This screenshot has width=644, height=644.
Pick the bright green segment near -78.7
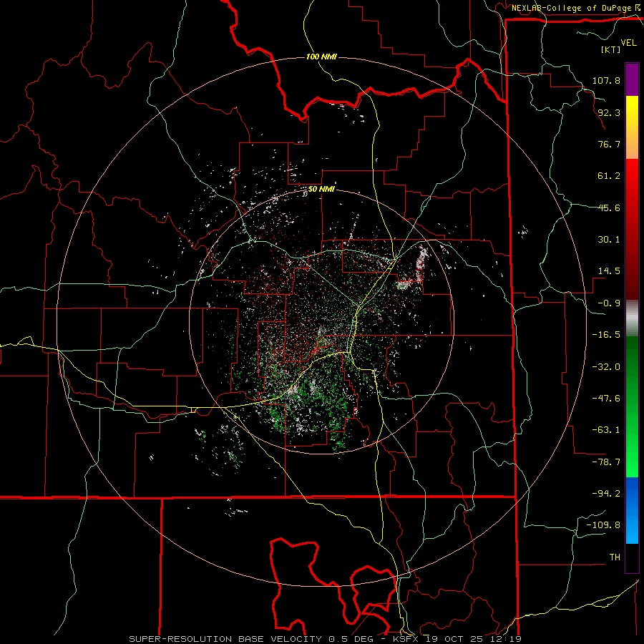(x=632, y=460)
